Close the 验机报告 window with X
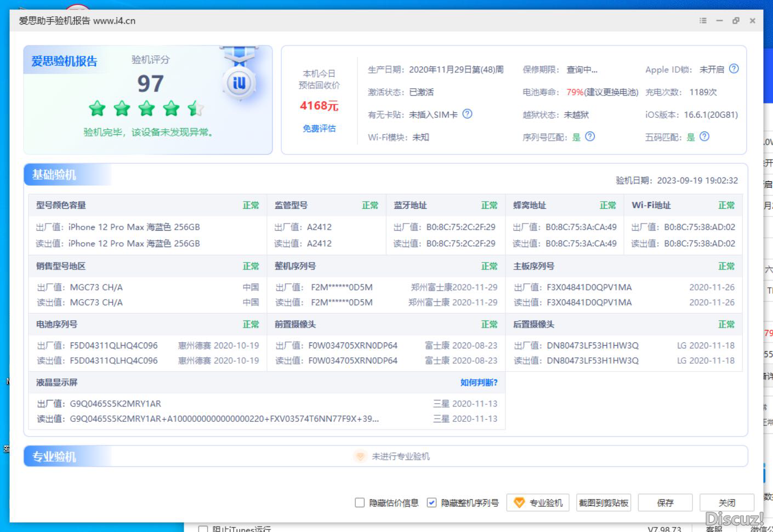 [x=753, y=21]
